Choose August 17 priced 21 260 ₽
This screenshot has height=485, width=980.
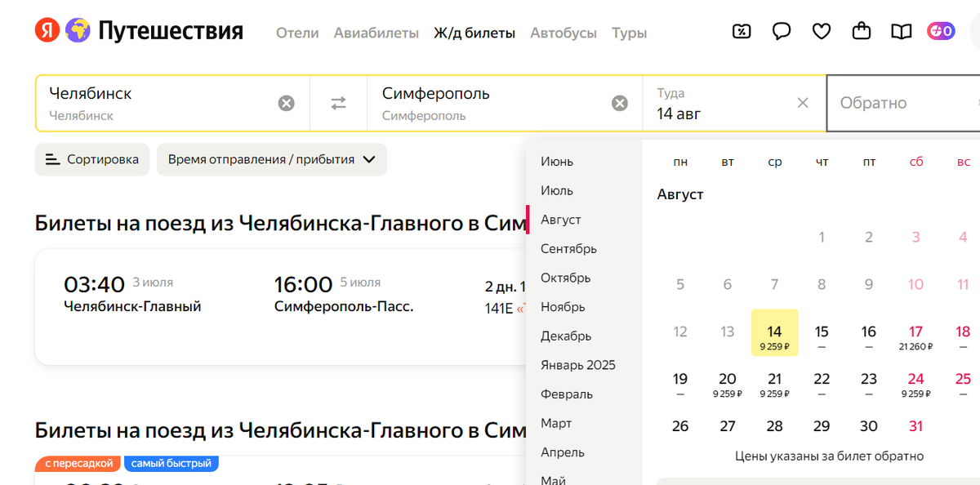click(915, 336)
